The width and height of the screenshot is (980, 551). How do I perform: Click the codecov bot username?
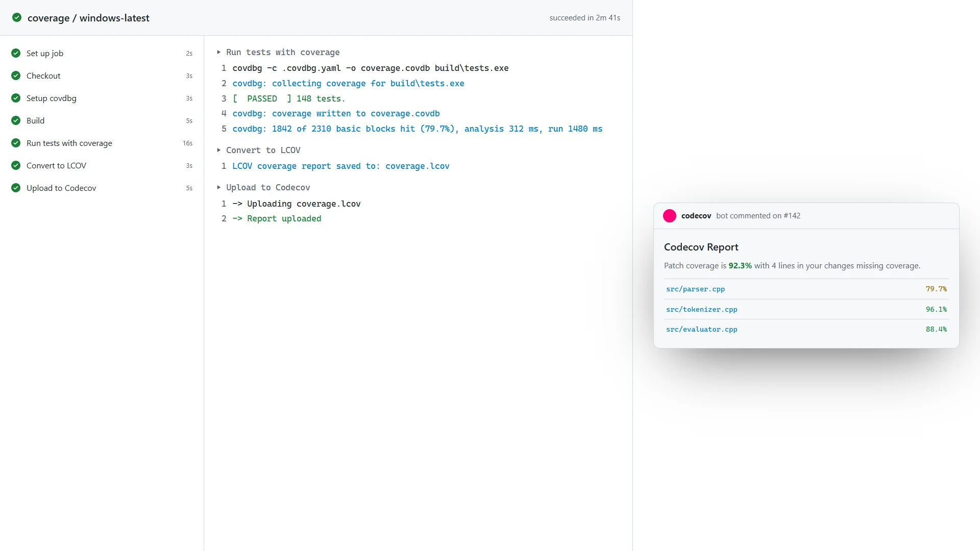tap(696, 216)
